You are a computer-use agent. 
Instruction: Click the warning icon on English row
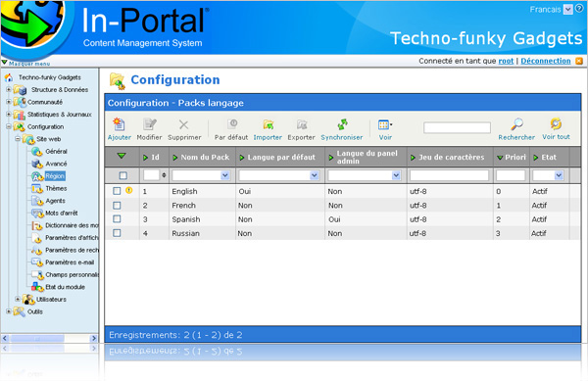[x=129, y=190]
